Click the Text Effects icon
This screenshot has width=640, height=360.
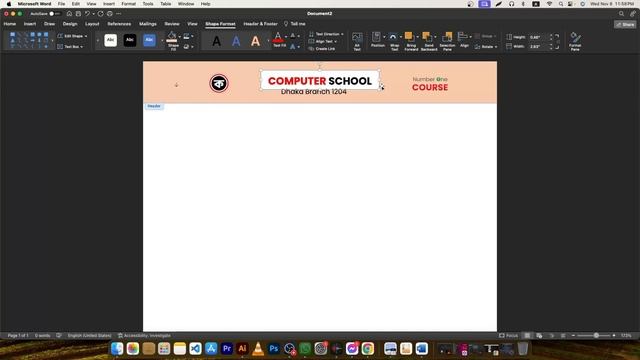tap(293, 47)
